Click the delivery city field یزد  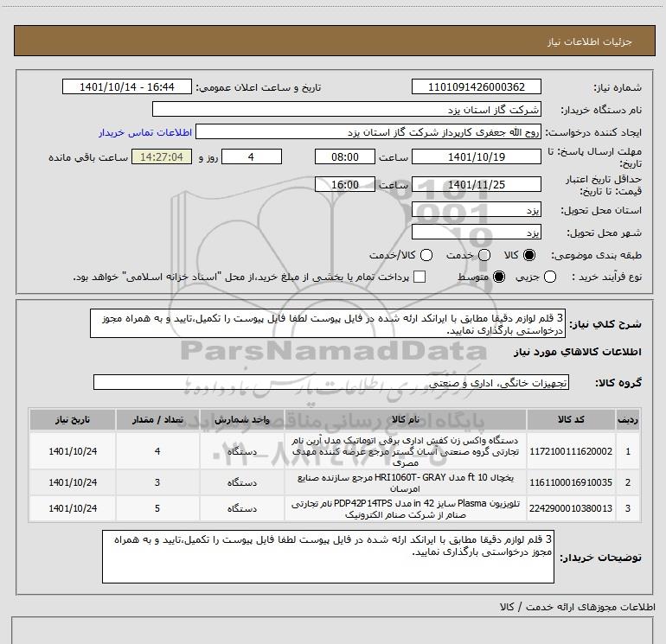476,233
